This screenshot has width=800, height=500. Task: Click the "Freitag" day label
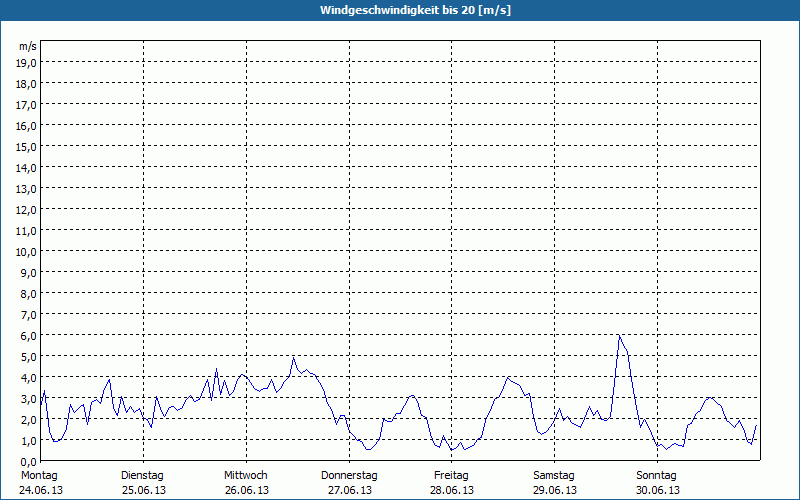(452, 475)
